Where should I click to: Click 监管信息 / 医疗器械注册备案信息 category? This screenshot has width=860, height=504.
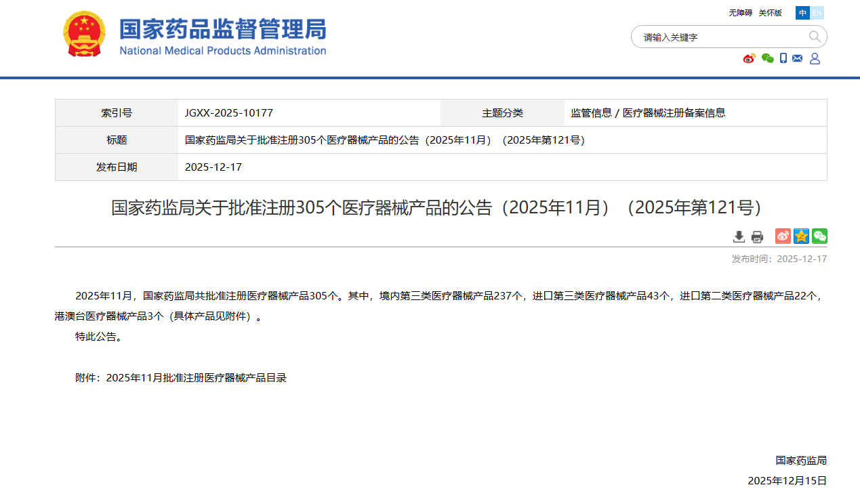[x=648, y=113]
